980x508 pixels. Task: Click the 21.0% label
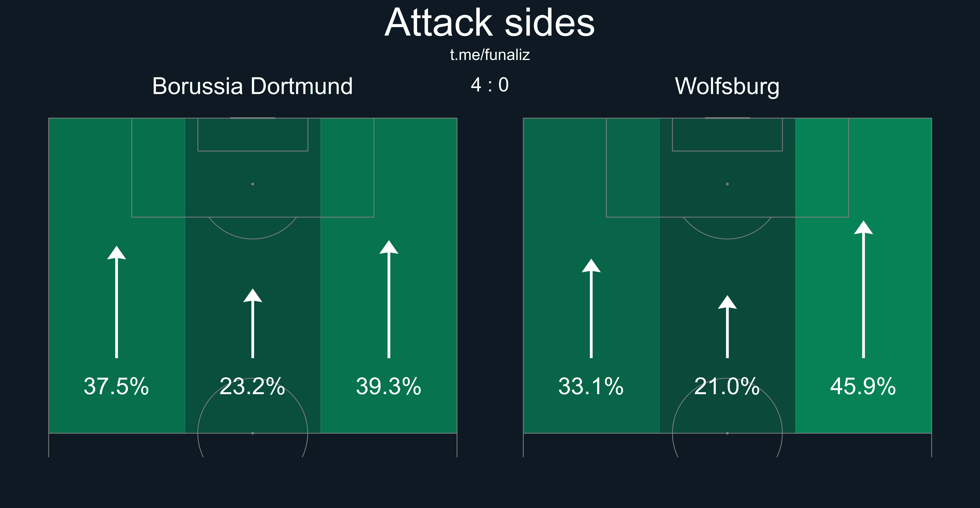pos(727,386)
